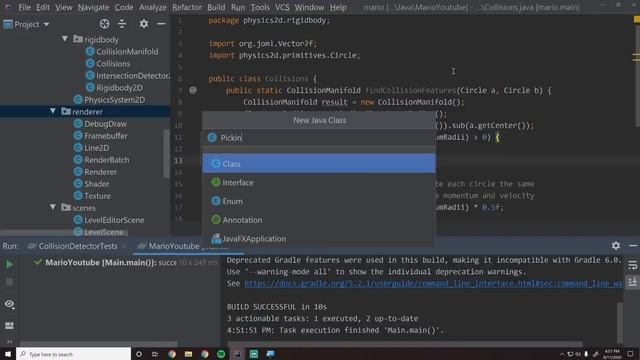Choose Class in New Java Class popup
640x360 pixels.
point(319,163)
